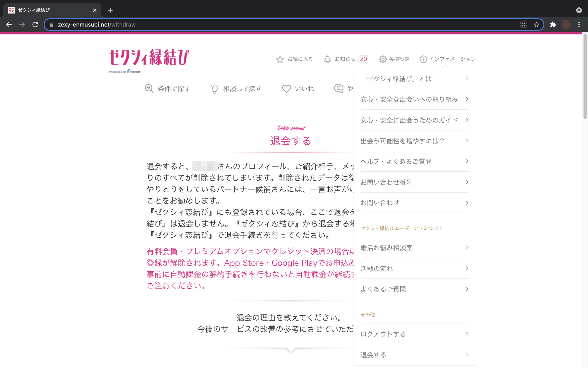
Task: Click the 各種設定 gear icon
Action: (383, 59)
